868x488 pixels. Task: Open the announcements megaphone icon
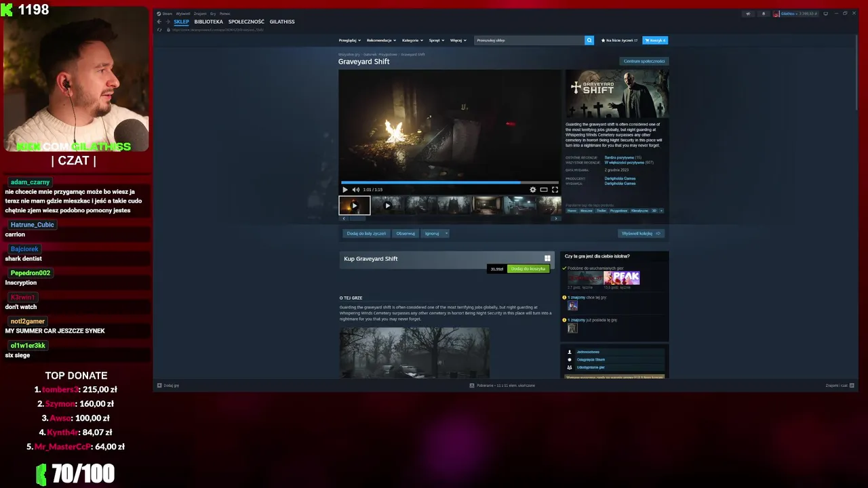pos(748,14)
